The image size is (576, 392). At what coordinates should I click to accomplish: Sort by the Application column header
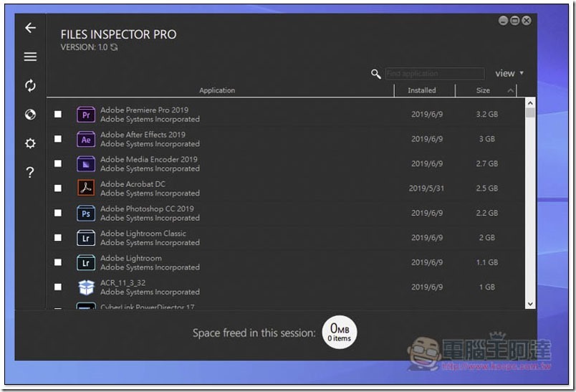(217, 90)
